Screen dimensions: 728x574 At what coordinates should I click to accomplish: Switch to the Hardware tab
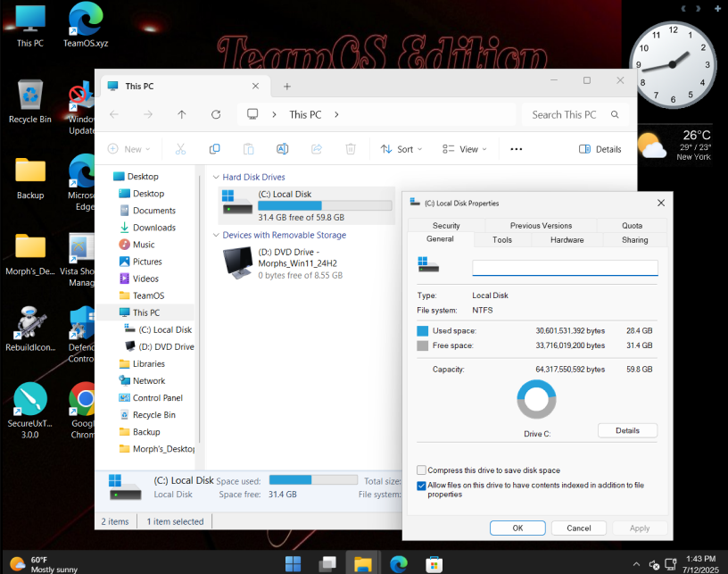(x=567, y=239)
